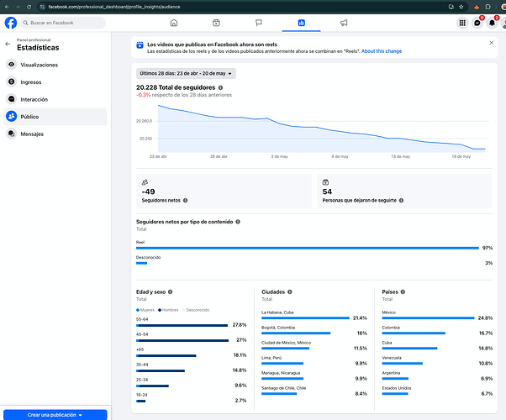Go back using the Panel profesional arrow
506x420 pixels.
coord(8,45)
